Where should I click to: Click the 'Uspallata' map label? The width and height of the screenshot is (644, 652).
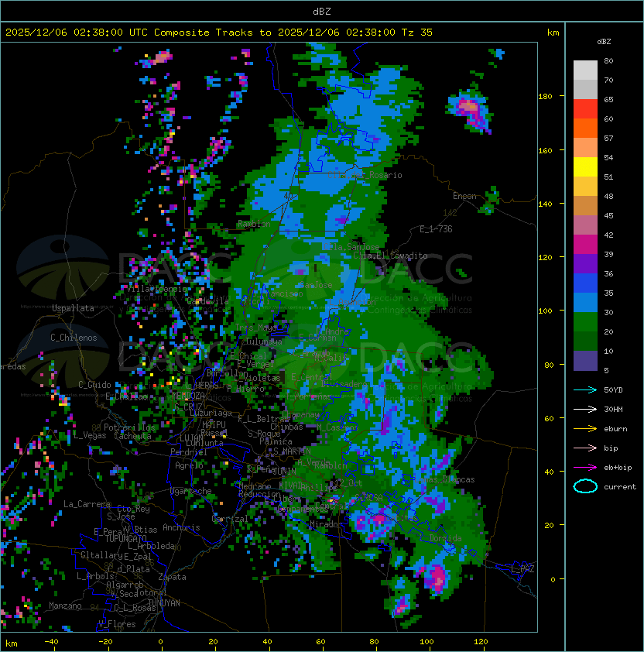tap(73, 308)
